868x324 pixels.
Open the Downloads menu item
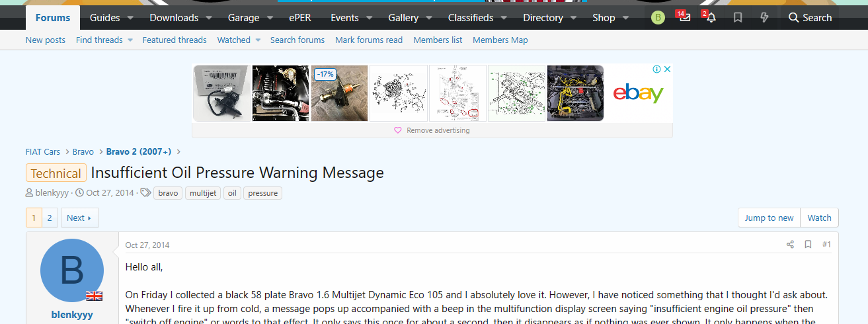174,18
